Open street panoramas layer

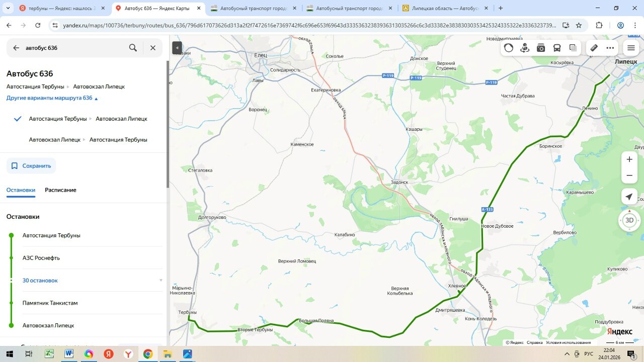click(525, 48)
